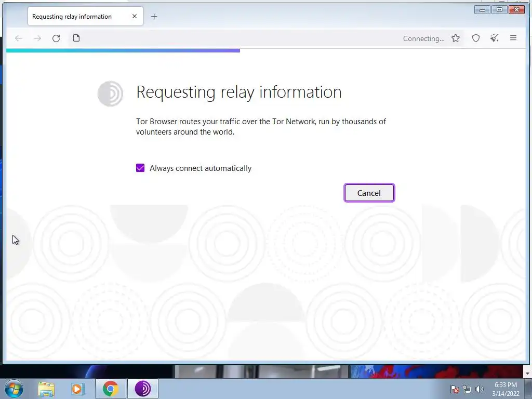This screenshot has width=532, height=399.
Task: Reload the current page
Action: pyautogui.click(x=56, y=38)
